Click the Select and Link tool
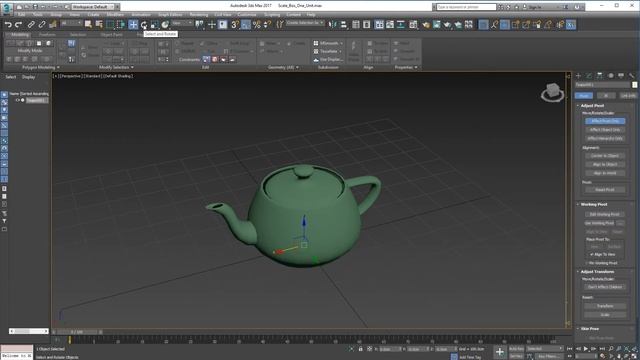Image resolution: width=640 pixels, height=360 pixels. tap(31, 25)
